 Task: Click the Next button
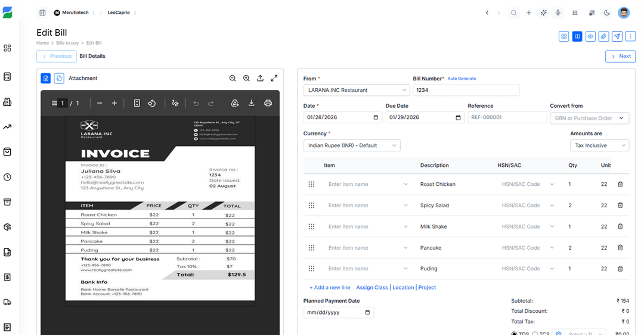pyautogui.click(x=620, y=56)
